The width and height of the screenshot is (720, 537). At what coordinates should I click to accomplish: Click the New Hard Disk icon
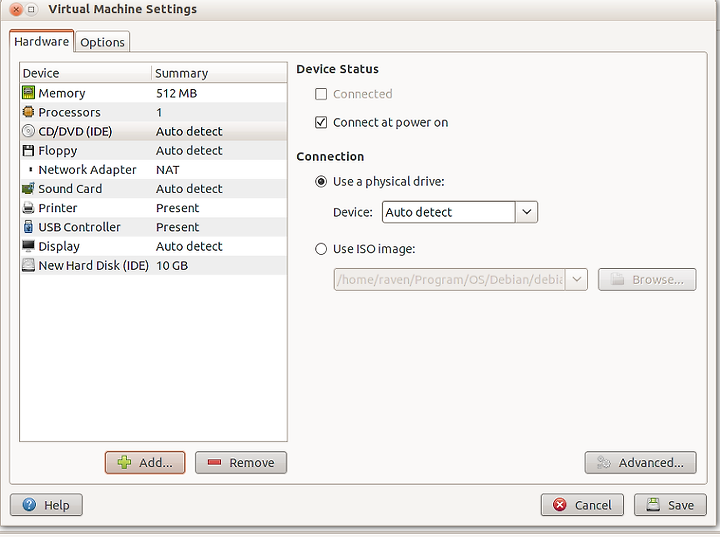(x=28, y=266)
